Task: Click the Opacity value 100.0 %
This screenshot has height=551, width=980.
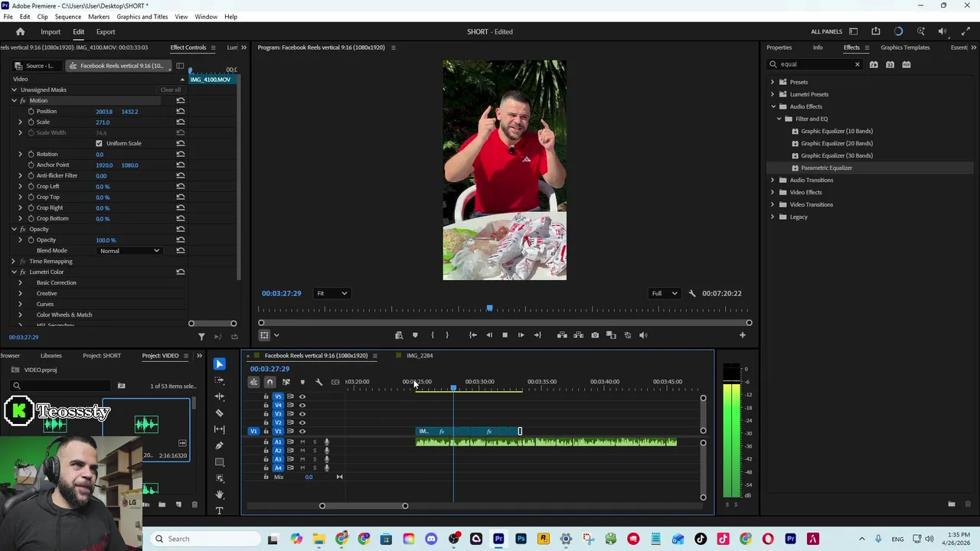Action: 106,240
